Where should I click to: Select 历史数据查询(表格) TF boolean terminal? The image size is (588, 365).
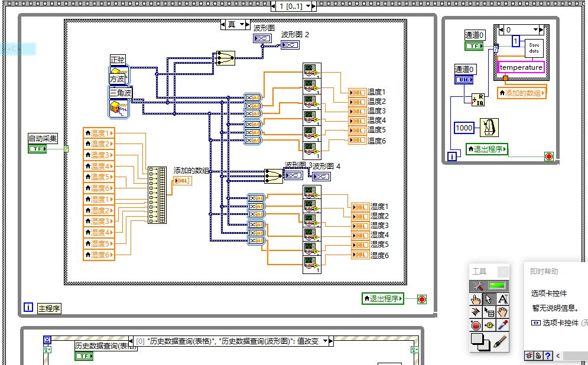click(84, 356)
